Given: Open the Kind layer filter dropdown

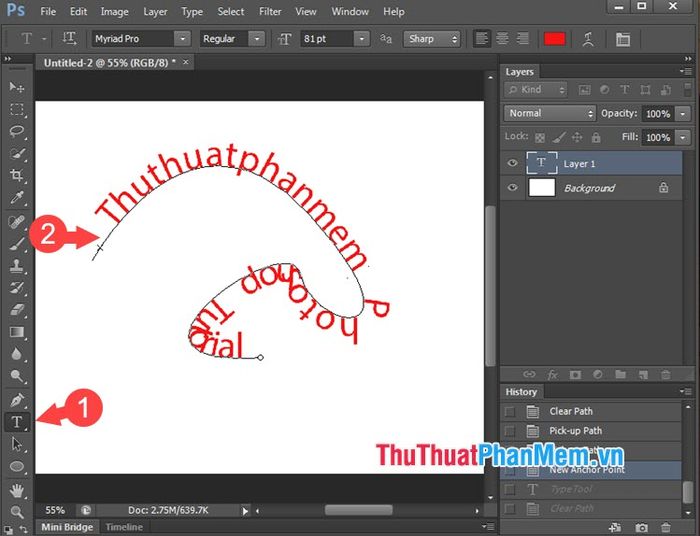Looking at the screenshot, I should click(x=536, y=90).
